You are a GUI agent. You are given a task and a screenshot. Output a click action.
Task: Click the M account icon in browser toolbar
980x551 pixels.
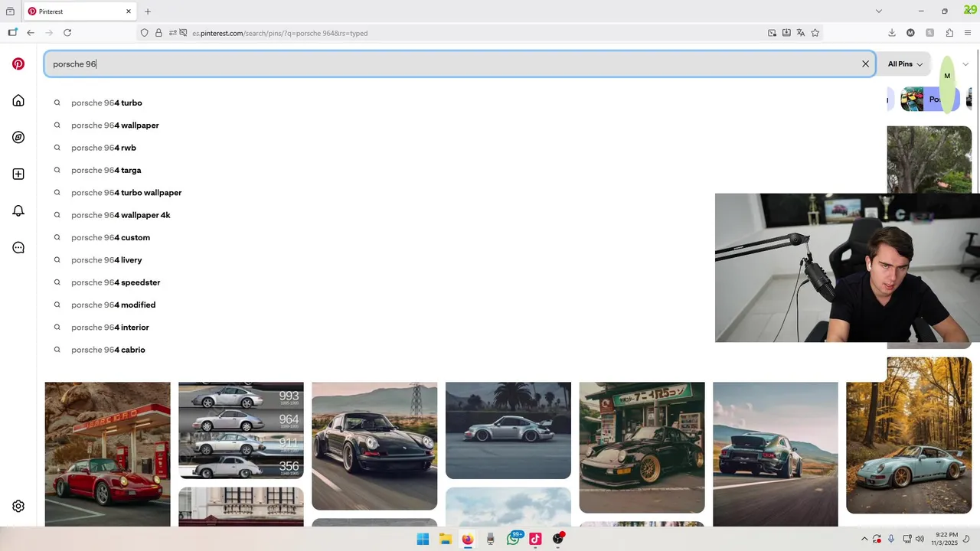[910, 33]
